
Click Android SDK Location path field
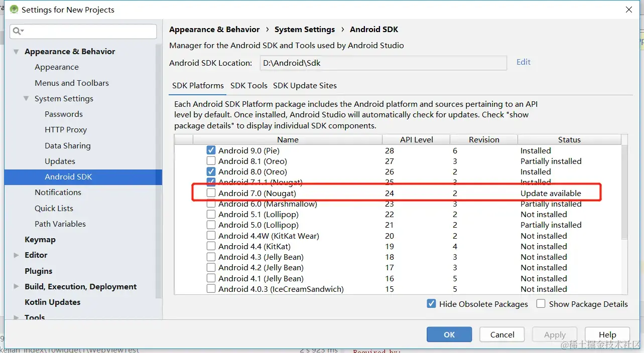383,63
